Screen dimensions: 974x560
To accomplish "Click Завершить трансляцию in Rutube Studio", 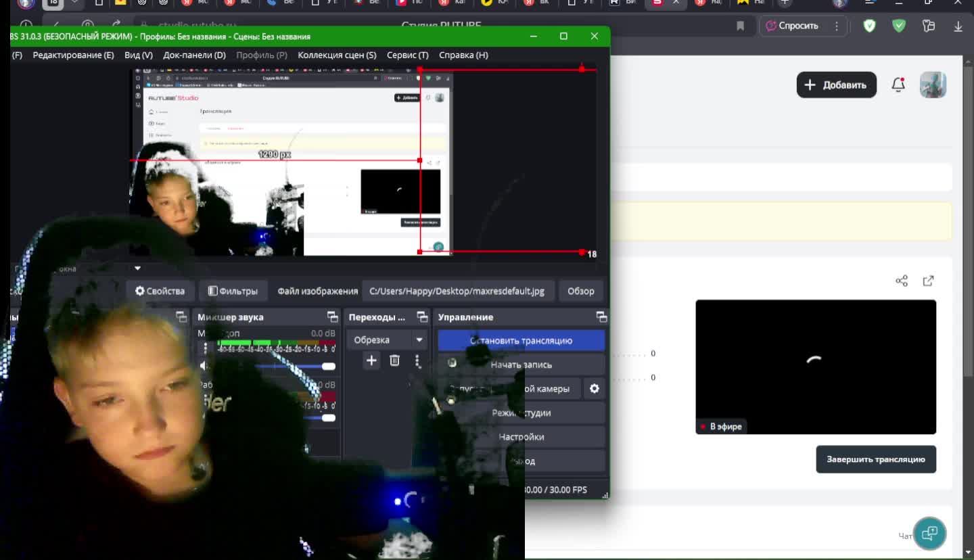I will click(876, 459).
